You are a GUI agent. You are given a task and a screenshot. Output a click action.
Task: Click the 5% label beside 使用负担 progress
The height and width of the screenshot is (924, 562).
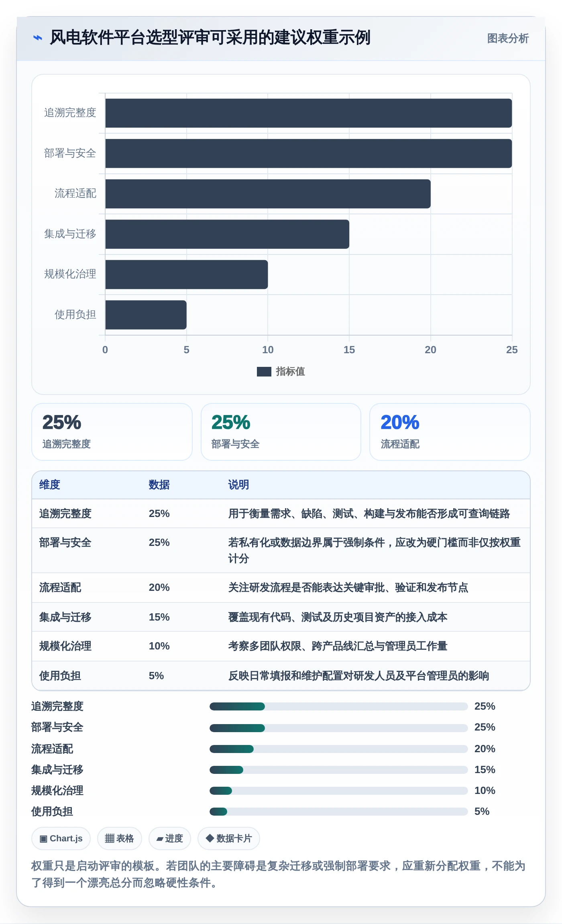(x=482, y=812)
